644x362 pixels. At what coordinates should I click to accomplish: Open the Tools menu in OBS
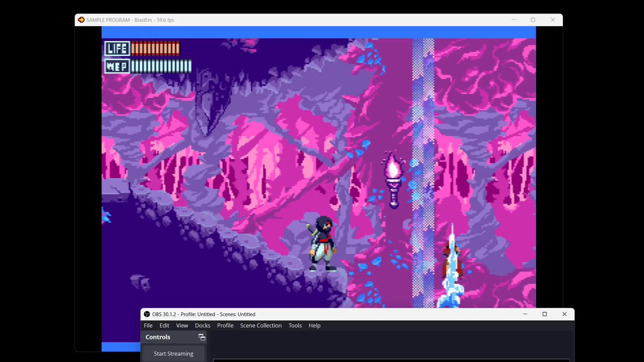(295, 326)
